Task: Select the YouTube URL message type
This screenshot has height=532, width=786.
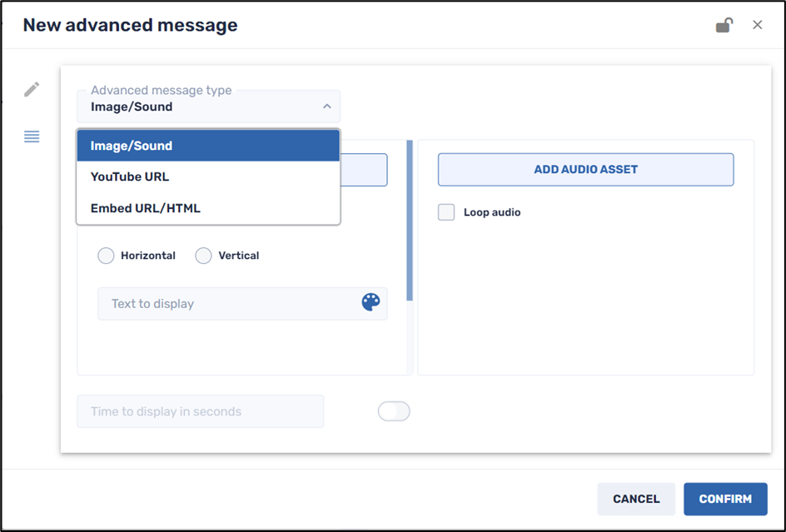Action: pos(208,176)
